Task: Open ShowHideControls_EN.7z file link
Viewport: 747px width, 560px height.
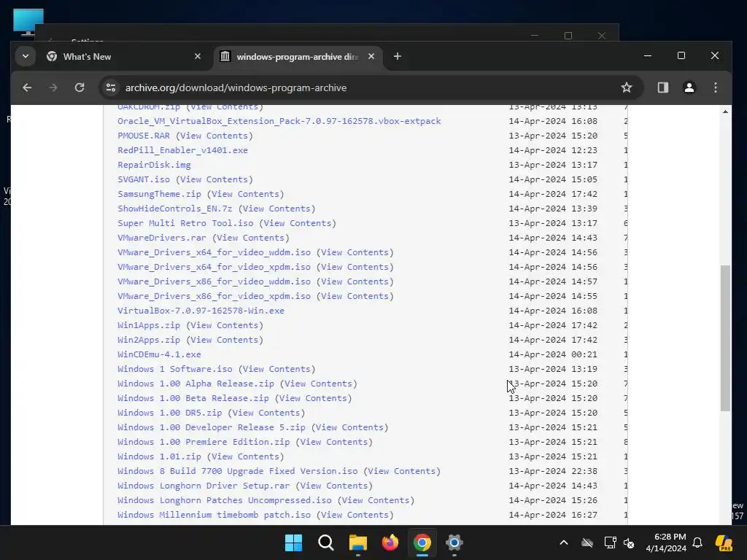Action: point(175,209)
